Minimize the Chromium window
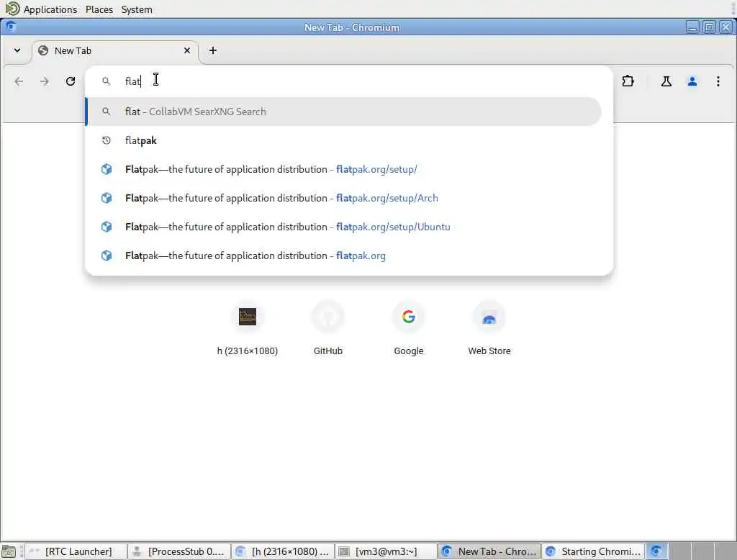 pyautogui.click(x=692, y=27)
